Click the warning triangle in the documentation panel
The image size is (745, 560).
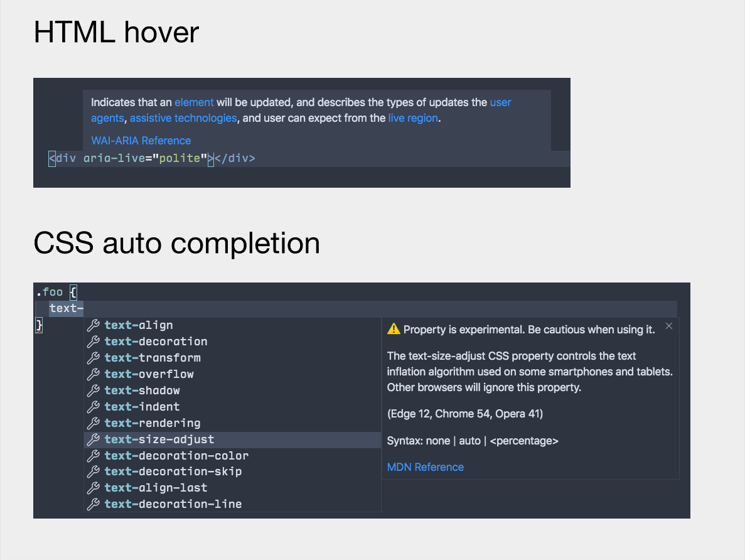pyautogui.click(x=392, y=329)
